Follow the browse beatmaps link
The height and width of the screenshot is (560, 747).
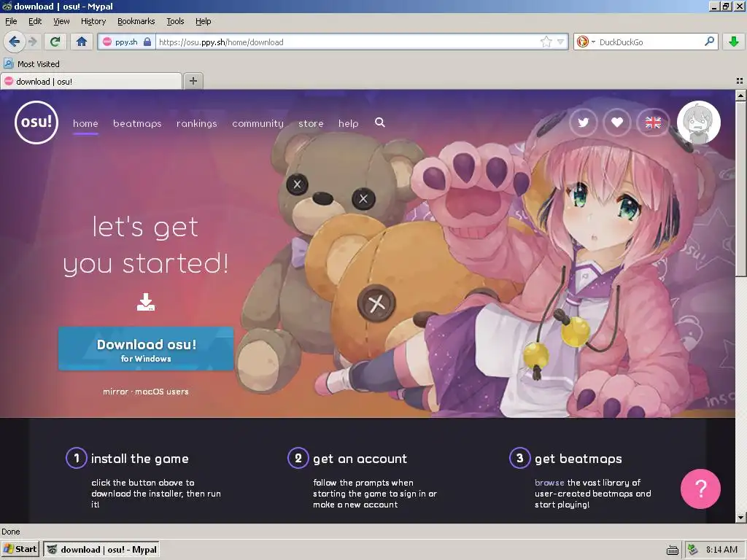coord(549,483)
